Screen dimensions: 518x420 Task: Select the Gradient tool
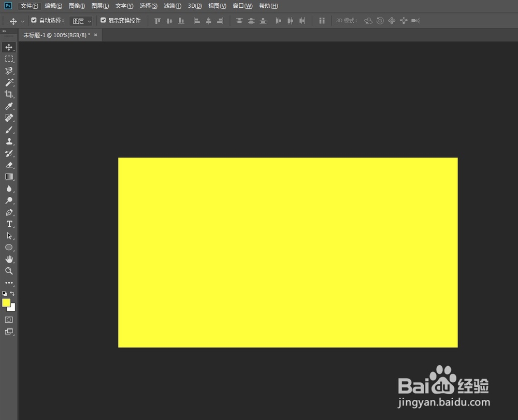(x=9, y=177)
